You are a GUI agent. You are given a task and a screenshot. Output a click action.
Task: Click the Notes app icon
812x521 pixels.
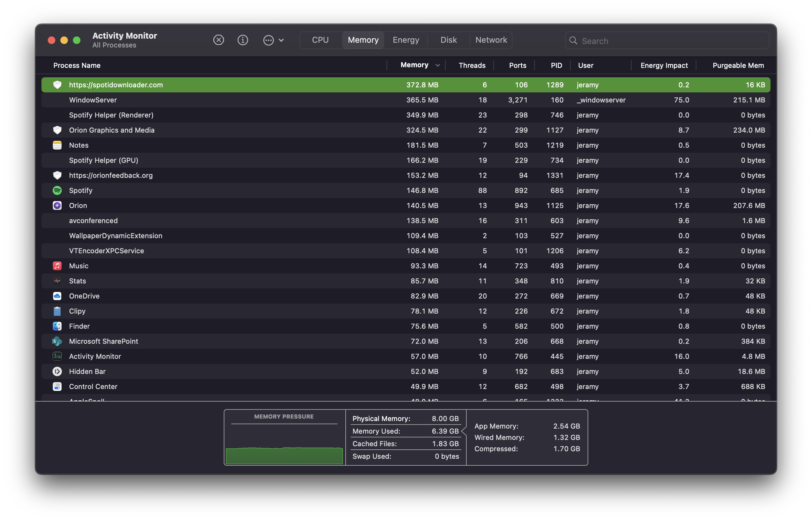[x=57, y=145]
